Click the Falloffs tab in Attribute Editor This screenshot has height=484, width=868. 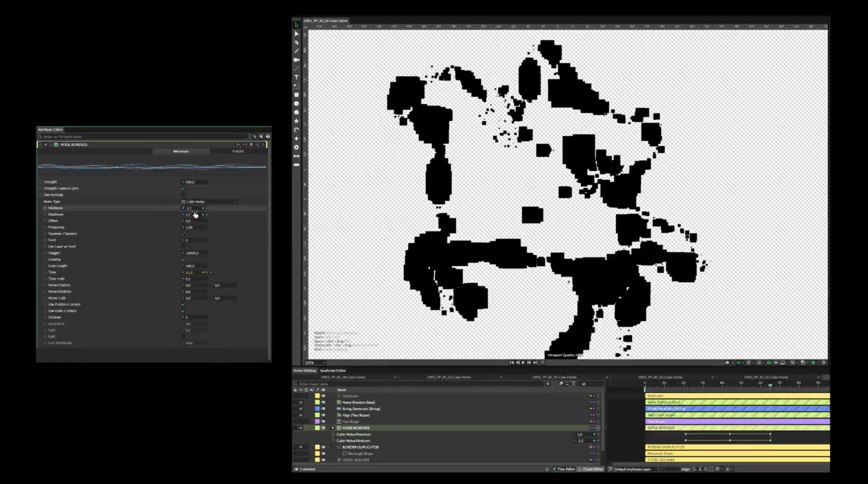(x=238, y=151)
